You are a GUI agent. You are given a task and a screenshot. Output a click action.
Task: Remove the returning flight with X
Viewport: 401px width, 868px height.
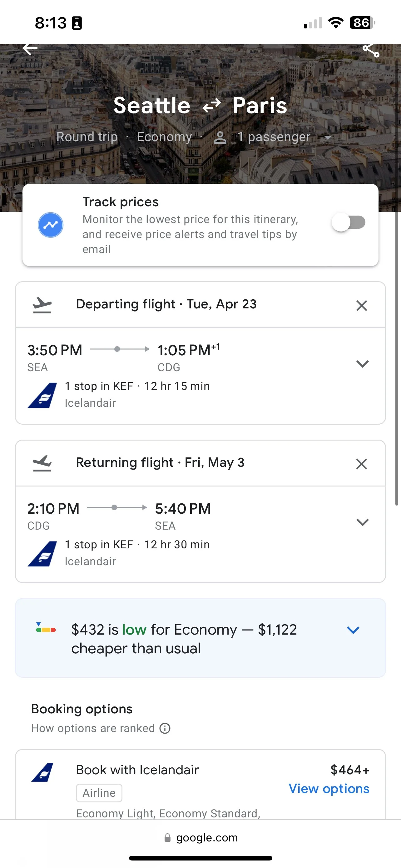coord(361,464)
